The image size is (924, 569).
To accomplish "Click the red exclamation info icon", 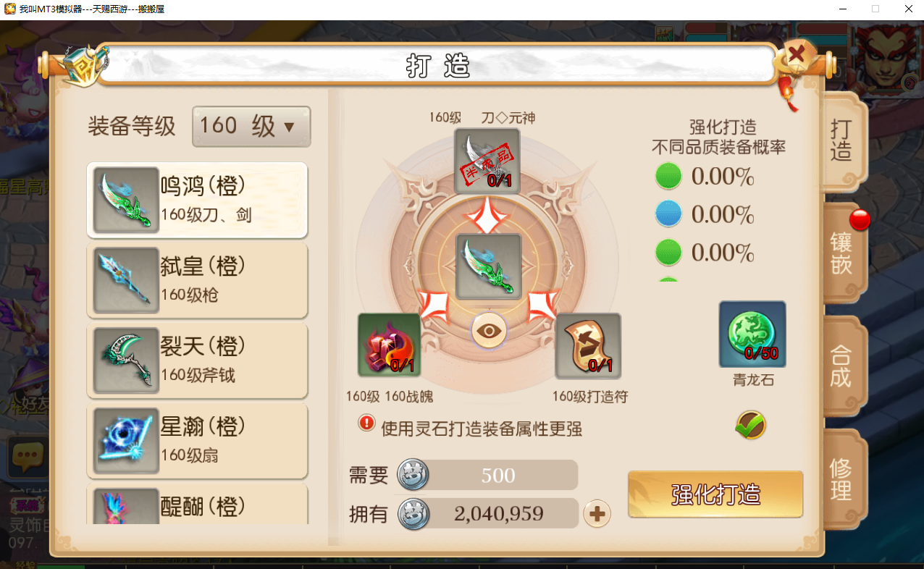I will tap(366, 422).
